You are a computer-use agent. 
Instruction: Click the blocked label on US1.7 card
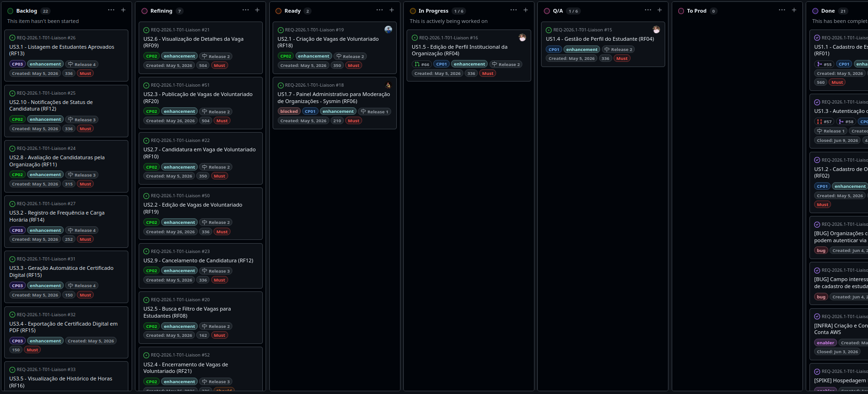pos(289,112)
